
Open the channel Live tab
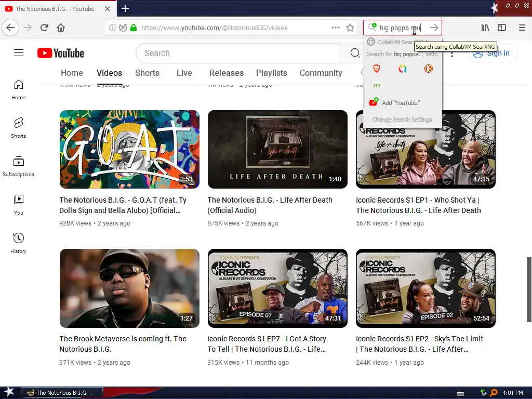click(184, 73)
